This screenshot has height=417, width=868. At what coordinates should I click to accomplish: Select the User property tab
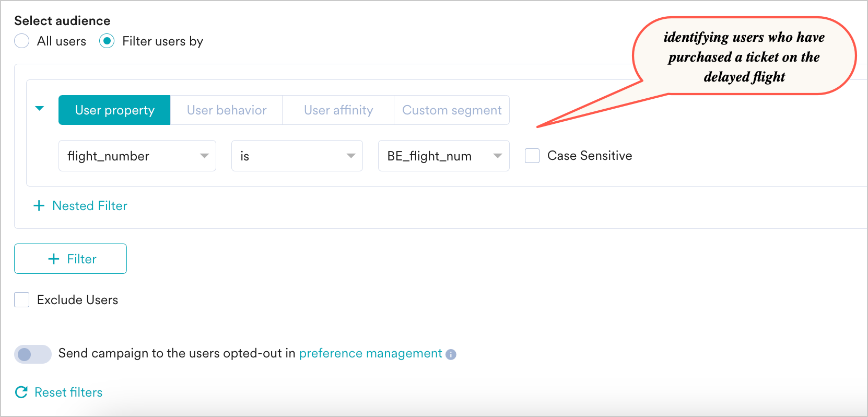114,110
